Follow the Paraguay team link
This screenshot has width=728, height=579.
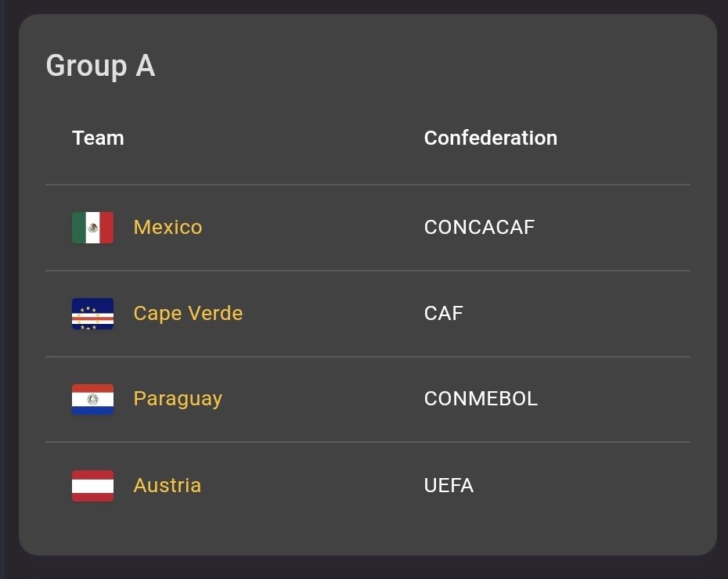pos(178,399)
